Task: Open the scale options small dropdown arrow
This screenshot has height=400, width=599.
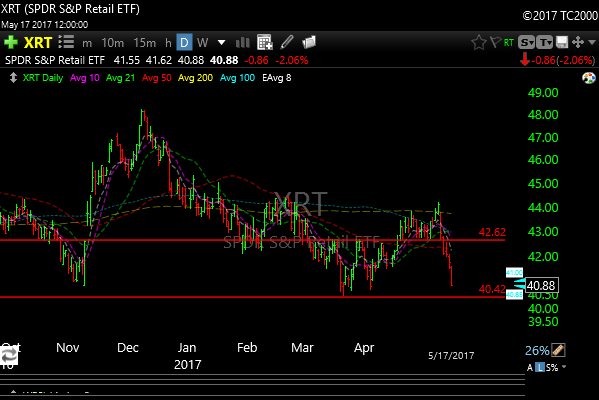Action: [x=564, y=367]
